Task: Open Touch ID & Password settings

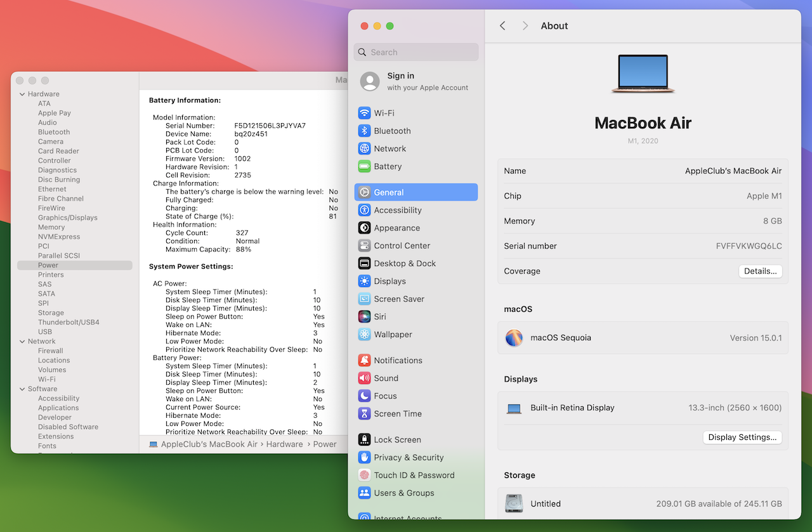Action: click(x=416, y=475)
